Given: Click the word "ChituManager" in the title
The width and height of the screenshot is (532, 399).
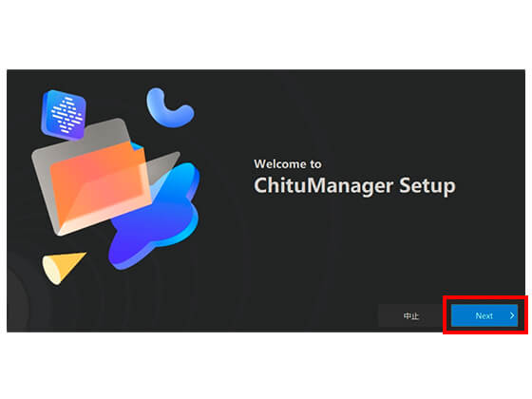Looking at the screenshot, I should pos(323,186).
